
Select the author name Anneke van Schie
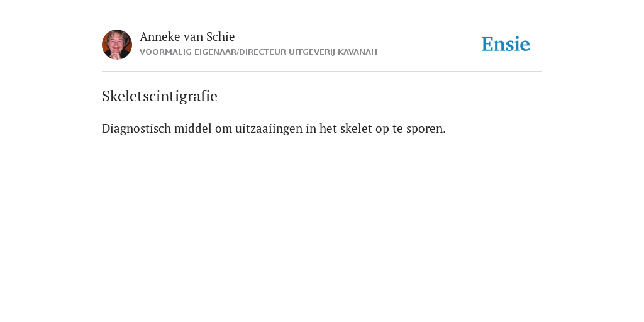[187, 36]
